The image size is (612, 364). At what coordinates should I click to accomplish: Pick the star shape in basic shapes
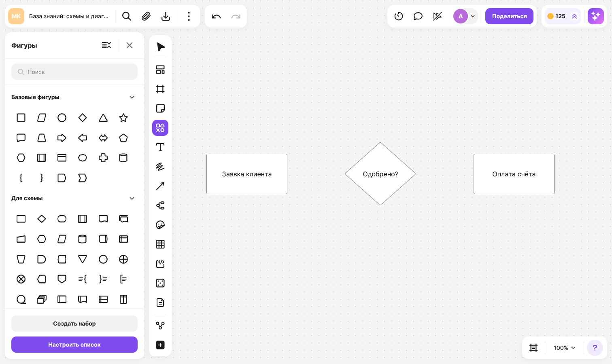[x=123, y=118]
